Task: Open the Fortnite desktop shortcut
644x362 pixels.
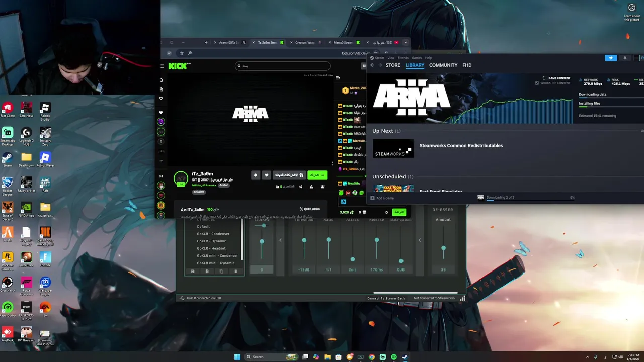Action: tap(45, 259)
